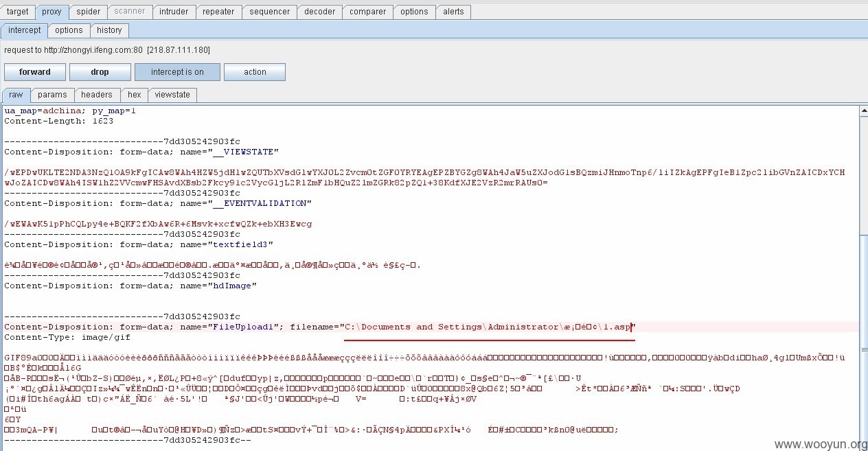Image resolution: width=868 pixels, height=451 pixels.
Task: Click the request to http://zhongyi.ifeng.com:80 label
Action: pos(107,50)
